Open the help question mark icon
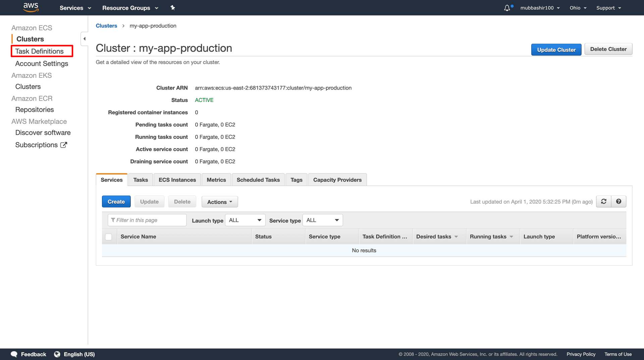644x360 pixels. (619, 201)
